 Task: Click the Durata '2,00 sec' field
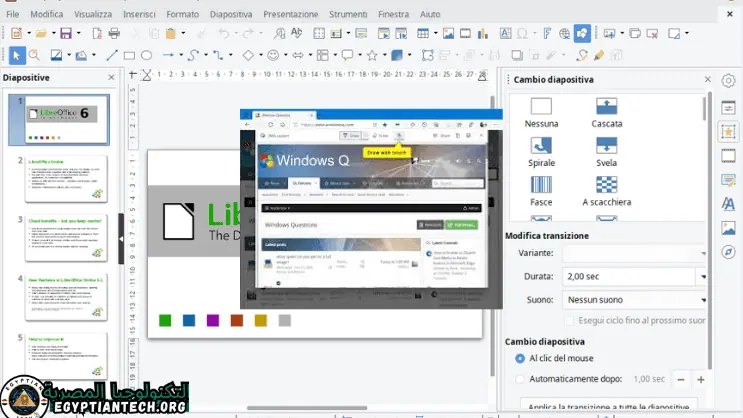click(x=629, y=276)
